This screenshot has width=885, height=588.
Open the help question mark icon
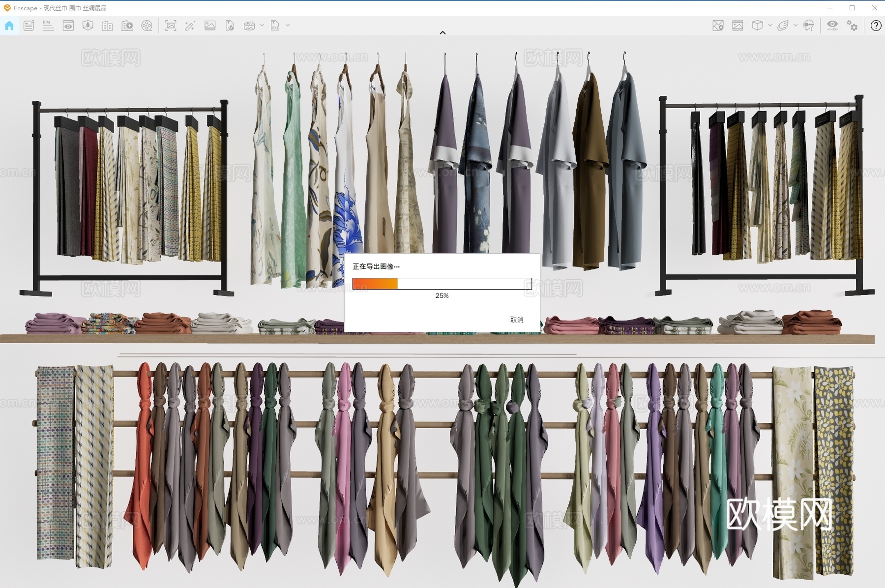(876, 26)
